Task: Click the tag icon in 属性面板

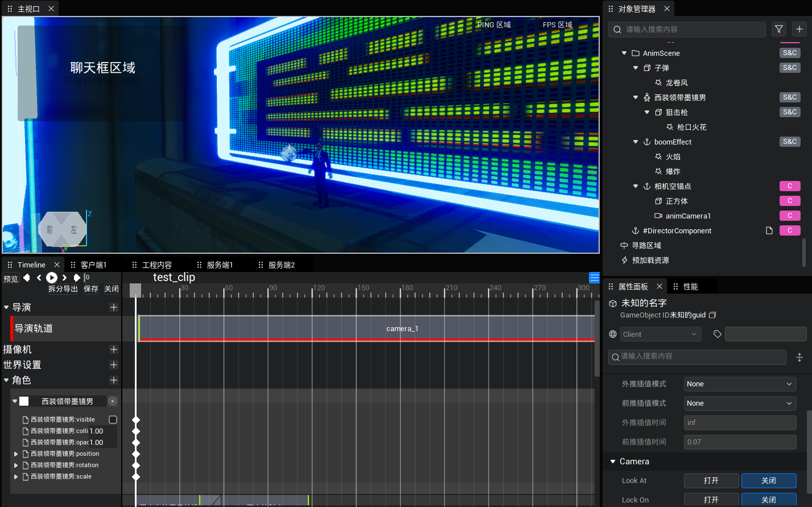Action: [x=718, y=334]
